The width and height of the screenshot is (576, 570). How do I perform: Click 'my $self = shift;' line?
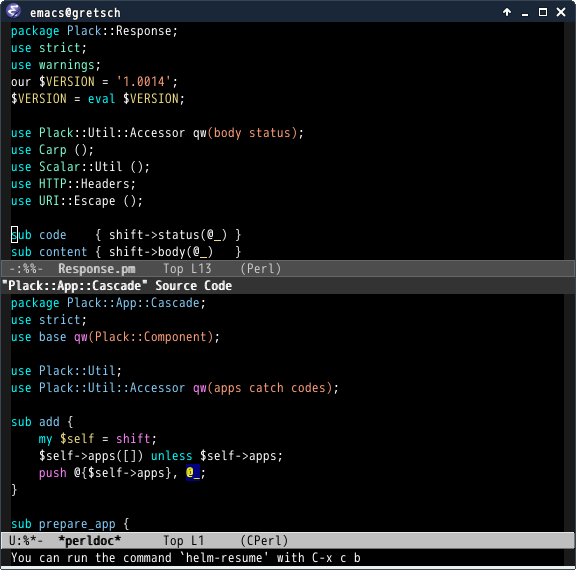98,439
